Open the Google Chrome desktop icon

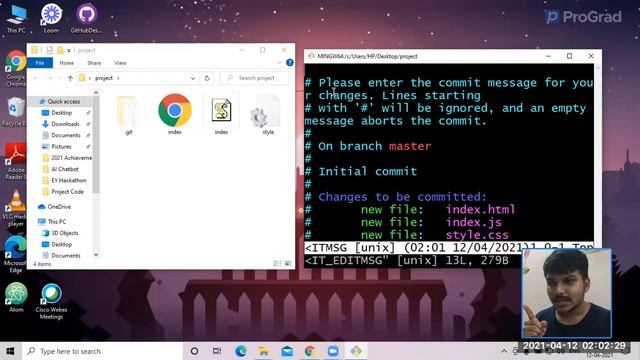pyautogui.click(x=16, y=69)
